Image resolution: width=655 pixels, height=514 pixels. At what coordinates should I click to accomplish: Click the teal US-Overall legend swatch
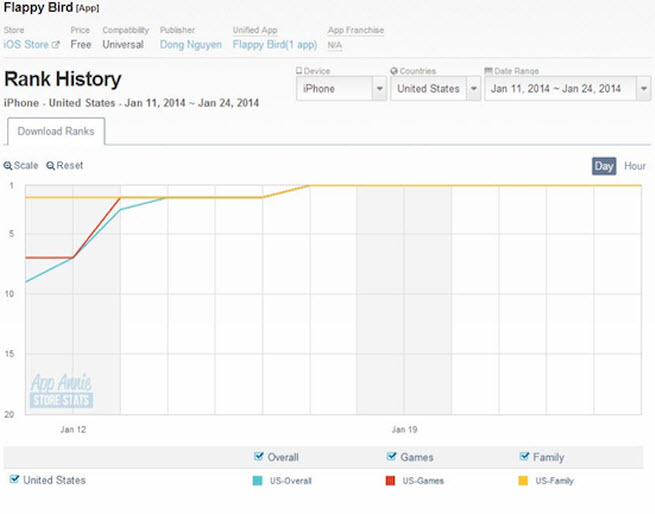click(x=258, y=481)
